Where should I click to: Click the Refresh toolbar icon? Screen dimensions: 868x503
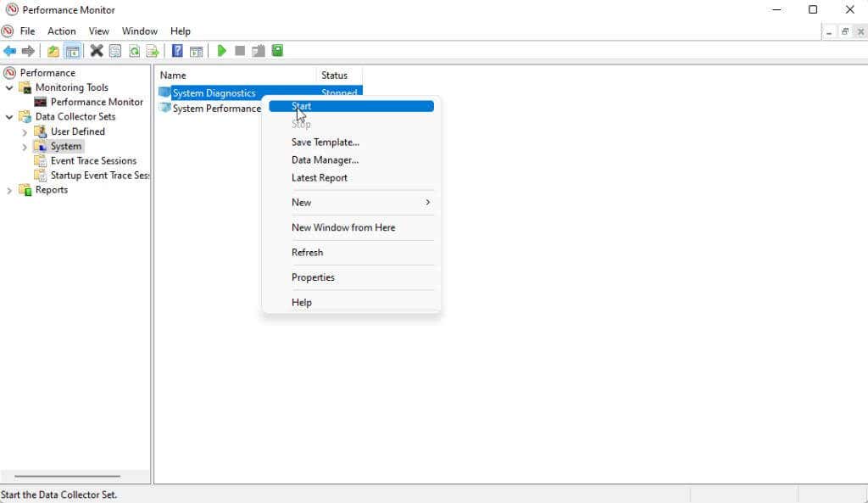134,51
